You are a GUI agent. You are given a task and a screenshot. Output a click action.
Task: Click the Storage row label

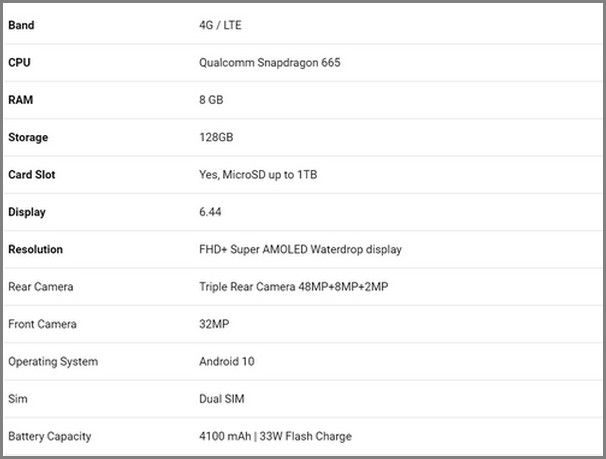click(x=28, y=137)
